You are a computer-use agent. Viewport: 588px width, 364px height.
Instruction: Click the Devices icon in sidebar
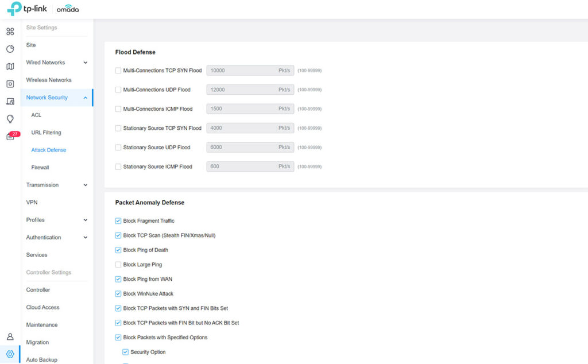10,84
